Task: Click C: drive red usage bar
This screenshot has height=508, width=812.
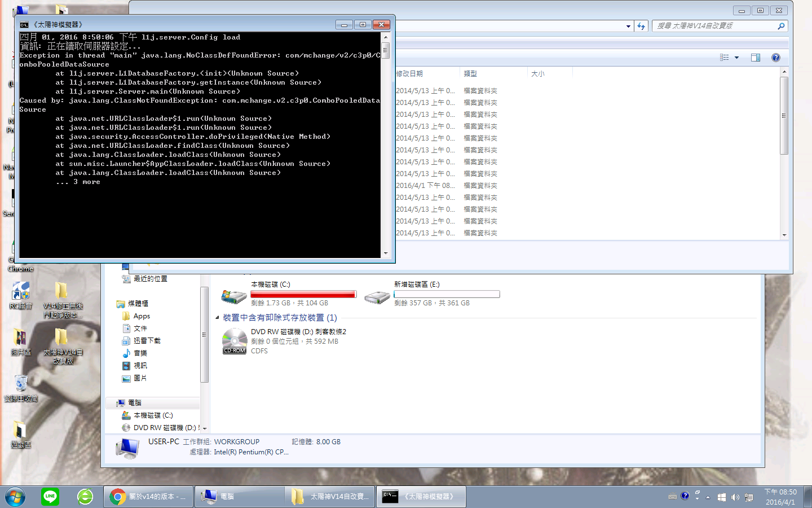Action: [x=303, y=294]
